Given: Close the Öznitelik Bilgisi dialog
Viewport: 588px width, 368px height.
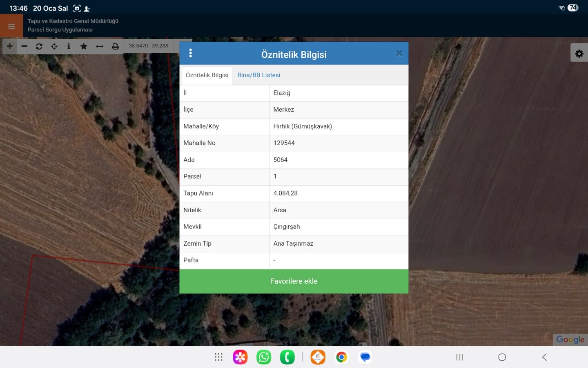Looking at the screenshot, I should (x=399, y=53).
